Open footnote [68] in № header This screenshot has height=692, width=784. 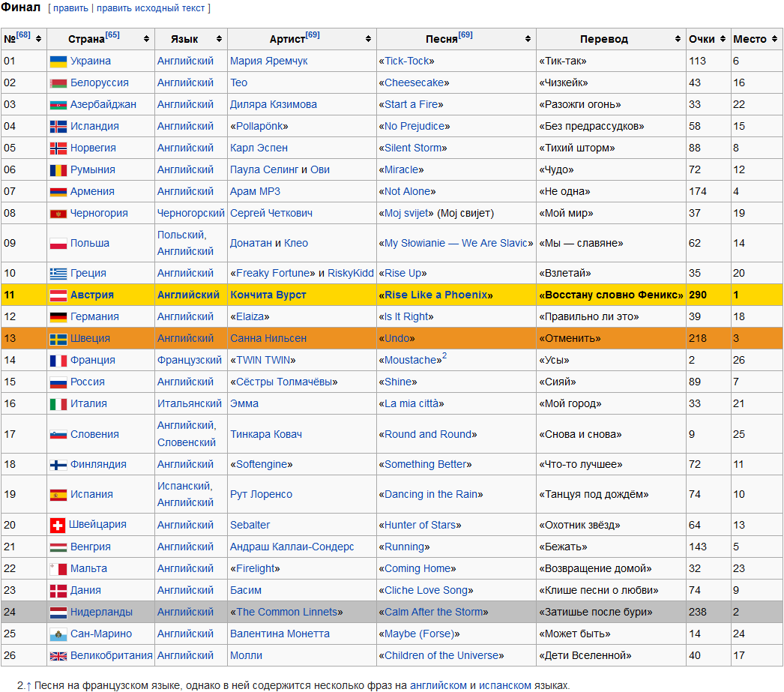pos(23,35)
